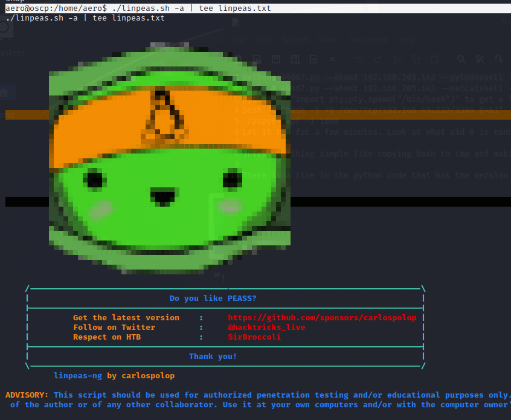Click the 'Thank you!' text
This screenshot has height=420, width=511.
[x=213, y=357]
